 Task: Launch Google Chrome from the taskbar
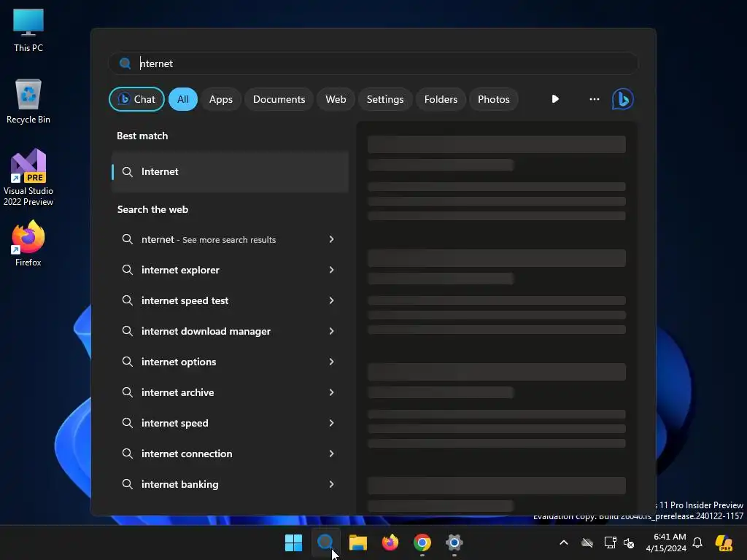422,542
